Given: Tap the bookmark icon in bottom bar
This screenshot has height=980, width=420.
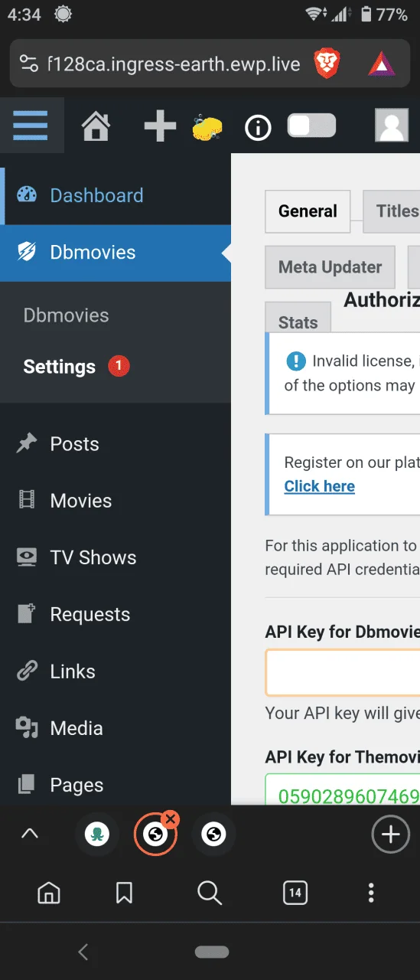Looking at the screenshot, I should coord(125,893).
